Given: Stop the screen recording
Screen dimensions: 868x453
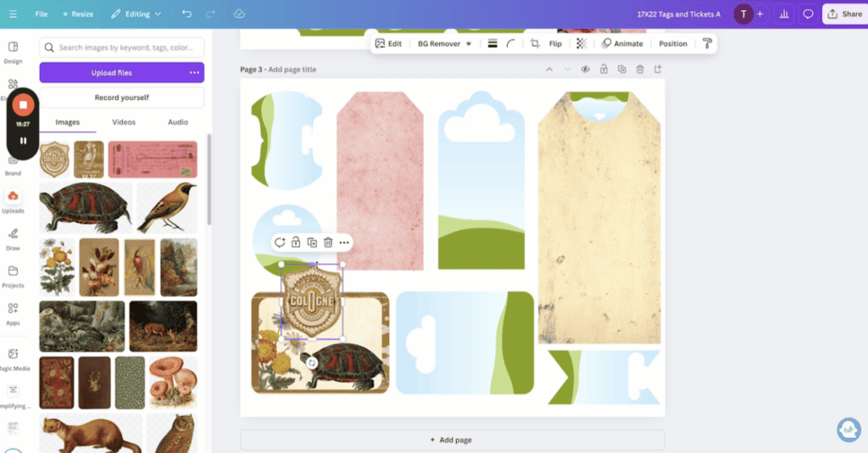Looking at the screenshot, I should click(x=23, y=104).
